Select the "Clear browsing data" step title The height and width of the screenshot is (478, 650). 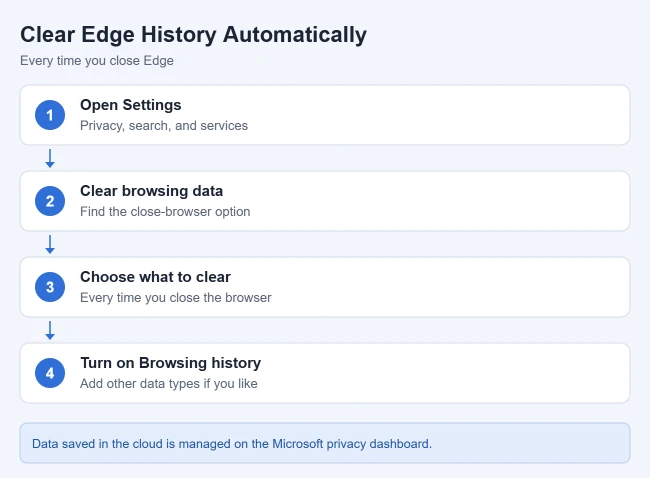point(151,191)
